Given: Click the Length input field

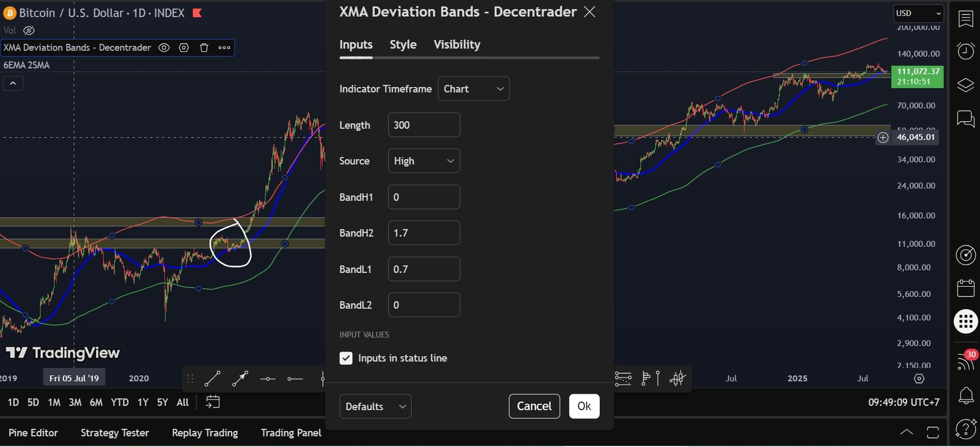Looking at the screenshot, I should point(424,125).
